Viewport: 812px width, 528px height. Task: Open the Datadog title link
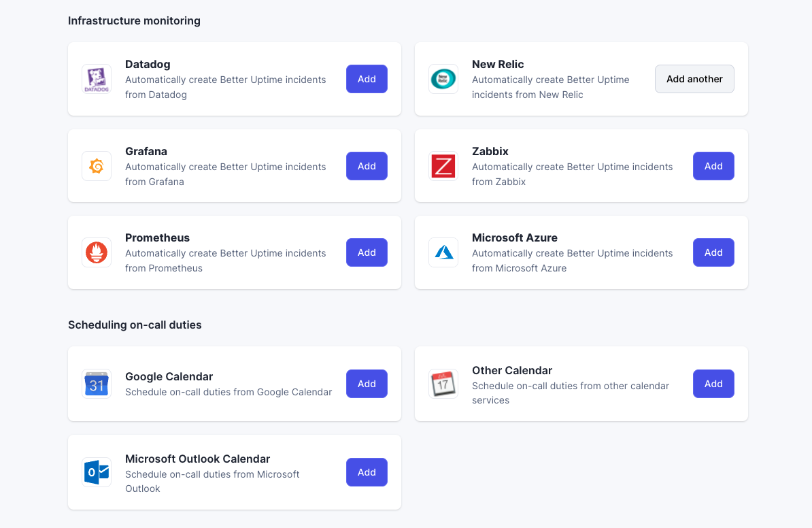point(148,64)
